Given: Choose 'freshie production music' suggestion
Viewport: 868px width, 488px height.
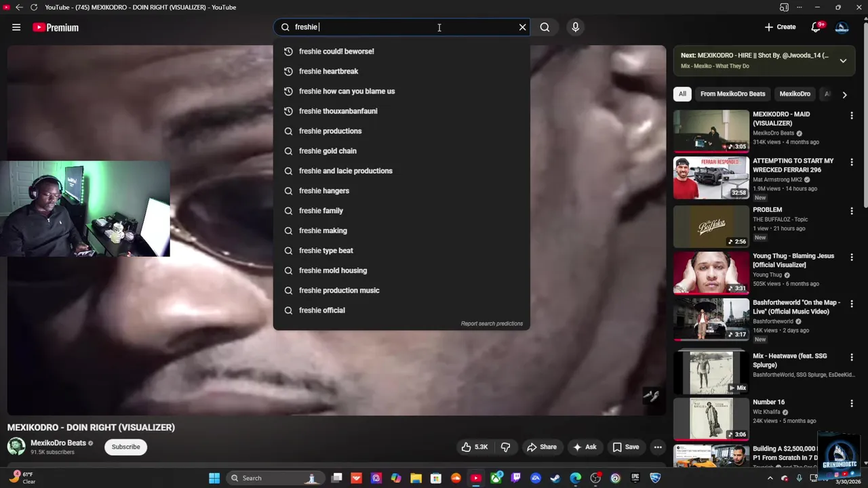Looking at the screenshot, I should coord(401,290).
